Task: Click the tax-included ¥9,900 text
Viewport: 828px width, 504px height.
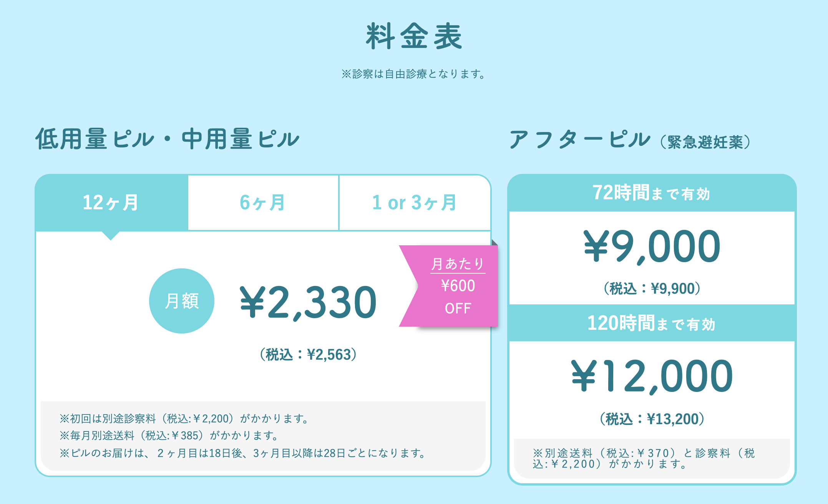Action: (652, 289)
